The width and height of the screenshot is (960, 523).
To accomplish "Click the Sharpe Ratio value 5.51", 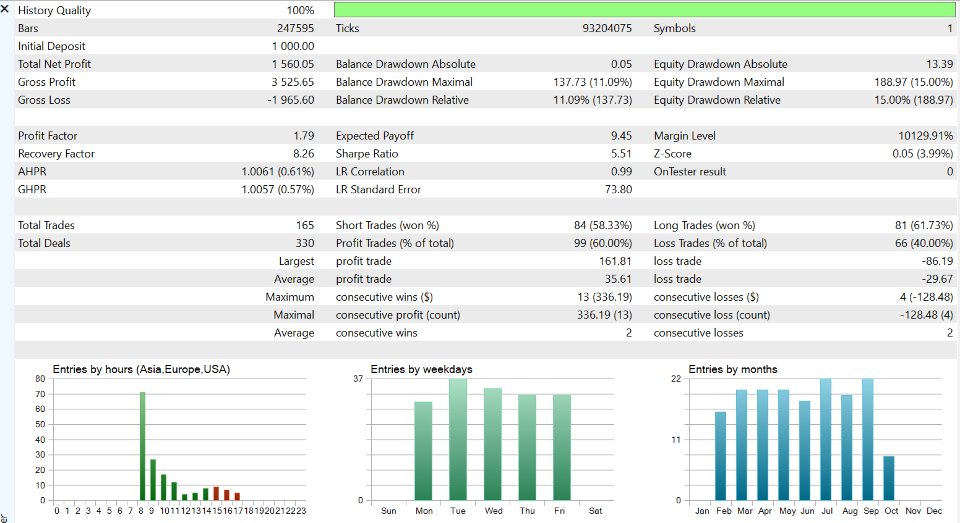I will click(x=621, y=153).
